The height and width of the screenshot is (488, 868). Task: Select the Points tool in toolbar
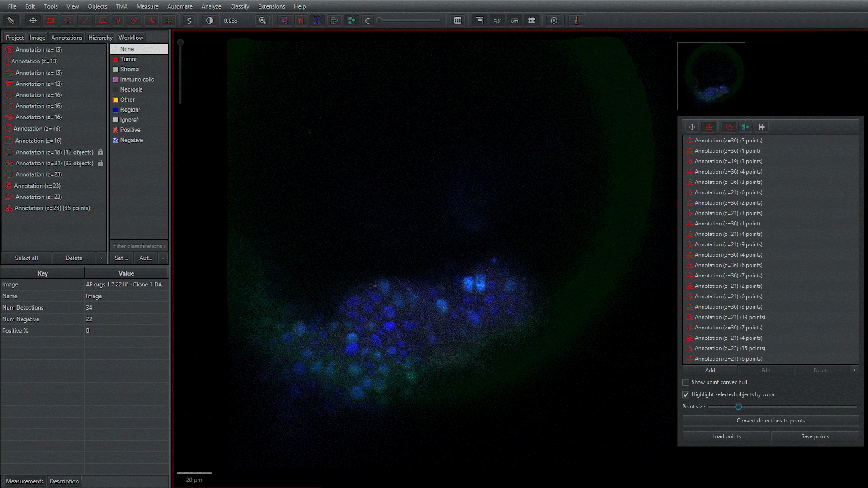click(169, 20)
